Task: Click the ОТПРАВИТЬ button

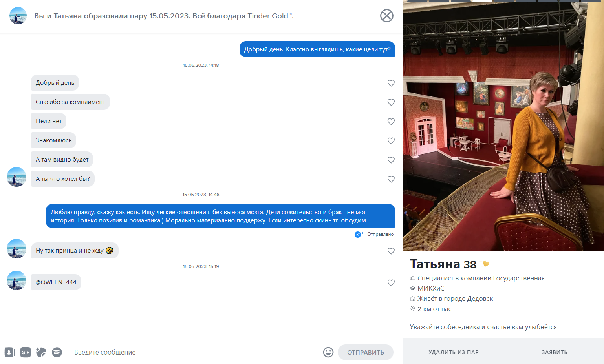Action: (366, 352)
